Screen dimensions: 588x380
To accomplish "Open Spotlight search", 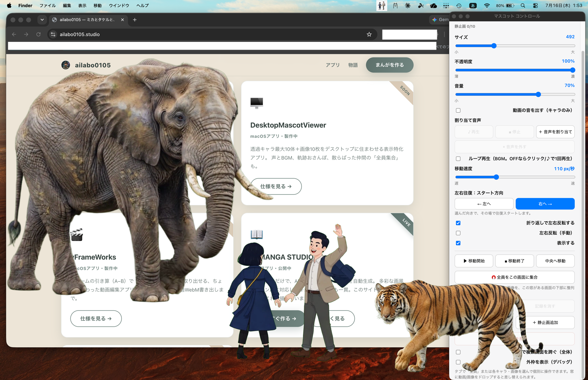I will click(523, 5).
